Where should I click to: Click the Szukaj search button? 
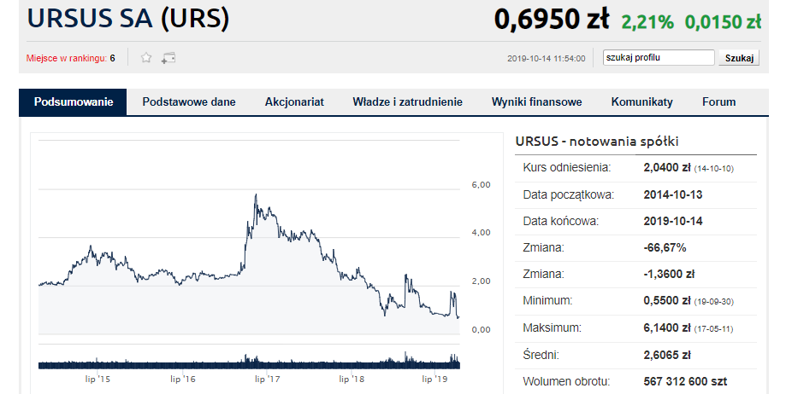point(739,58)
